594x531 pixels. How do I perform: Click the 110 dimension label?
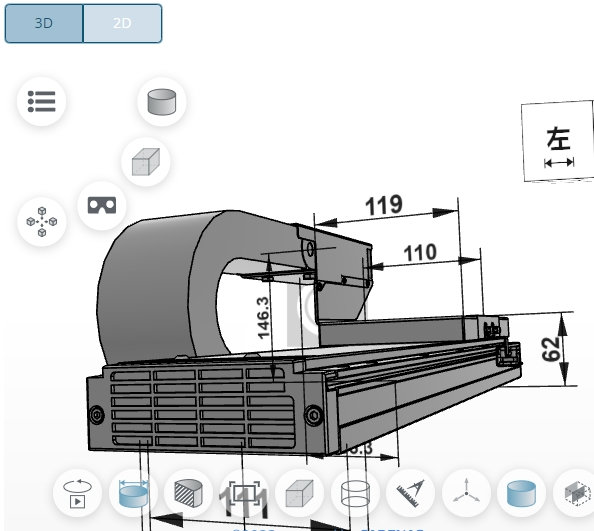click(x=420, y=253)
